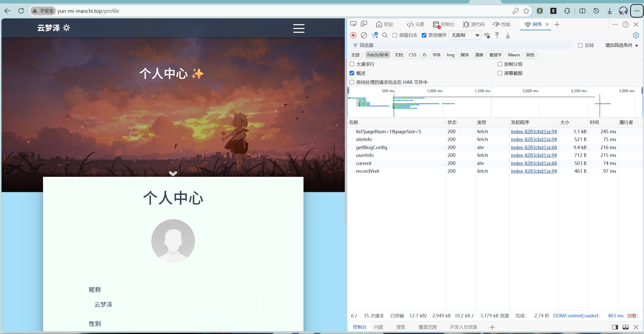This screenshot has width=644, height=334.
Task: Open network search magnifier
Action: 385,35
